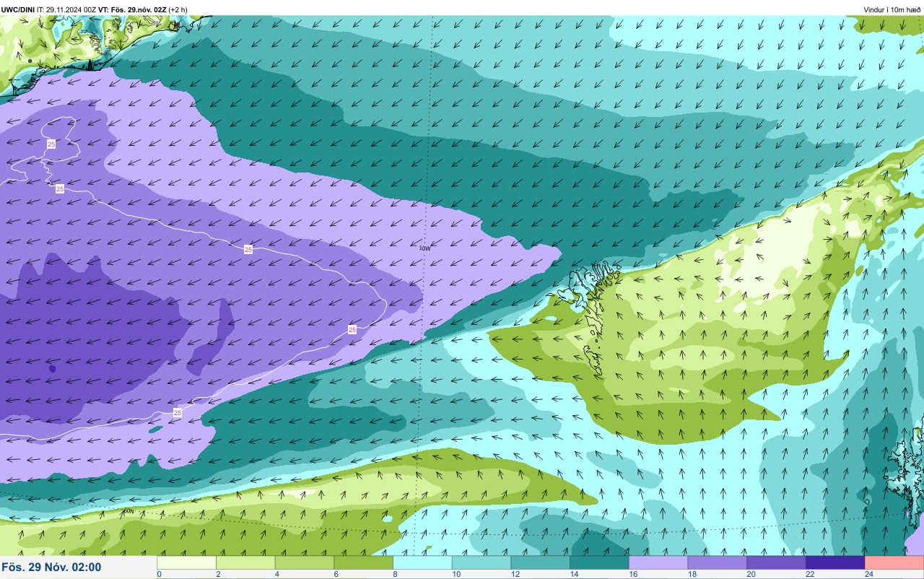Select the 18–20 m/s medium purple legend swatch
This screenshot has width=924, height=579.
(x=718, y=562)
